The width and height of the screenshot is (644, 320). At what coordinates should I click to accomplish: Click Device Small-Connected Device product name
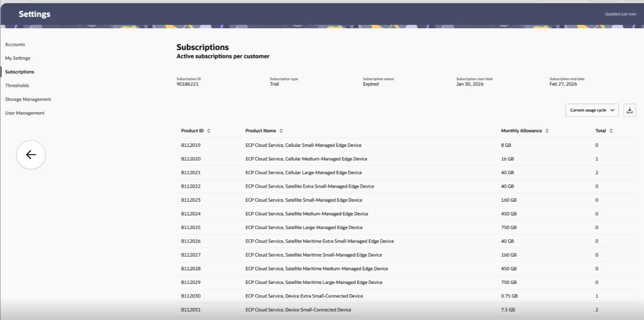(x=298, y=310)
